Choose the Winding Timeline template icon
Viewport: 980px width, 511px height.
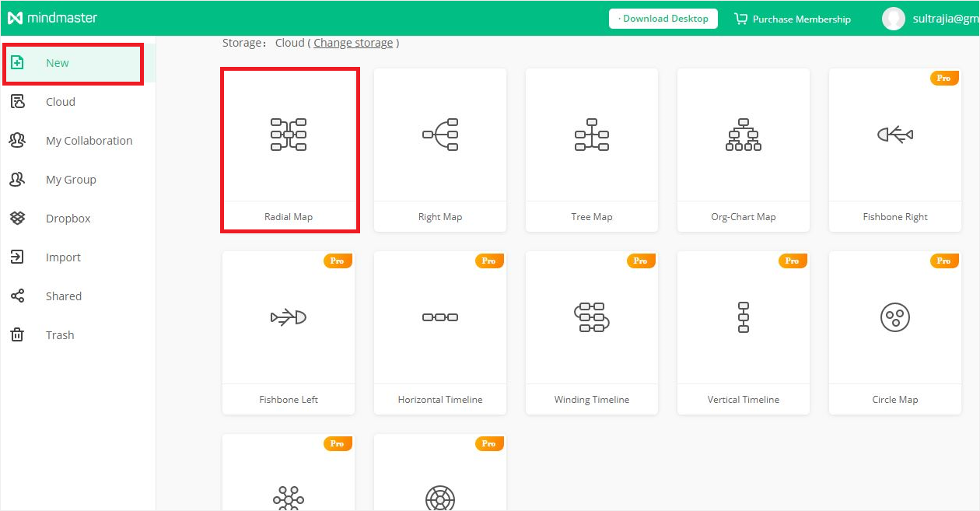click(x=592, y=317)
